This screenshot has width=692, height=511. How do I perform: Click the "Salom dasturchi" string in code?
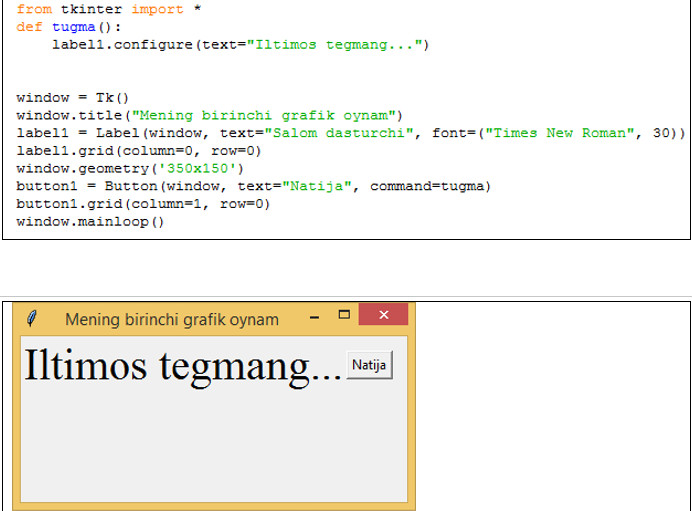(x=342, y=133)
